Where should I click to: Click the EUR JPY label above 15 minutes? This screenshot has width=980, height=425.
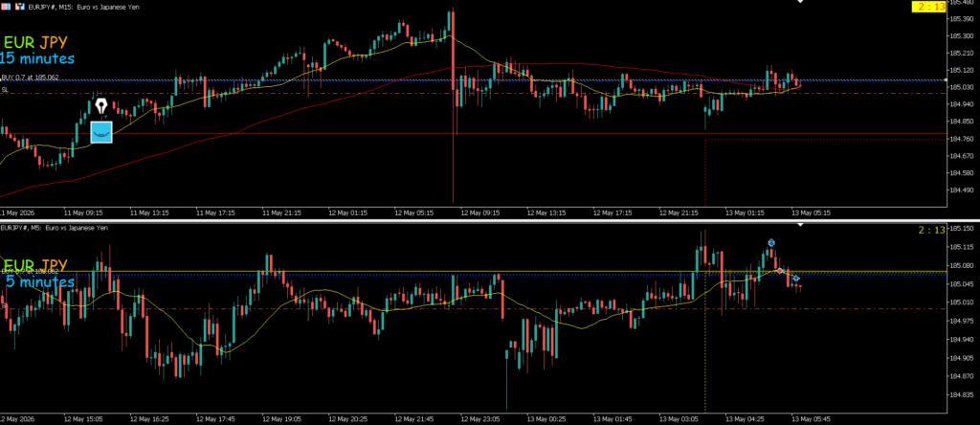click(x=35, y=43)
